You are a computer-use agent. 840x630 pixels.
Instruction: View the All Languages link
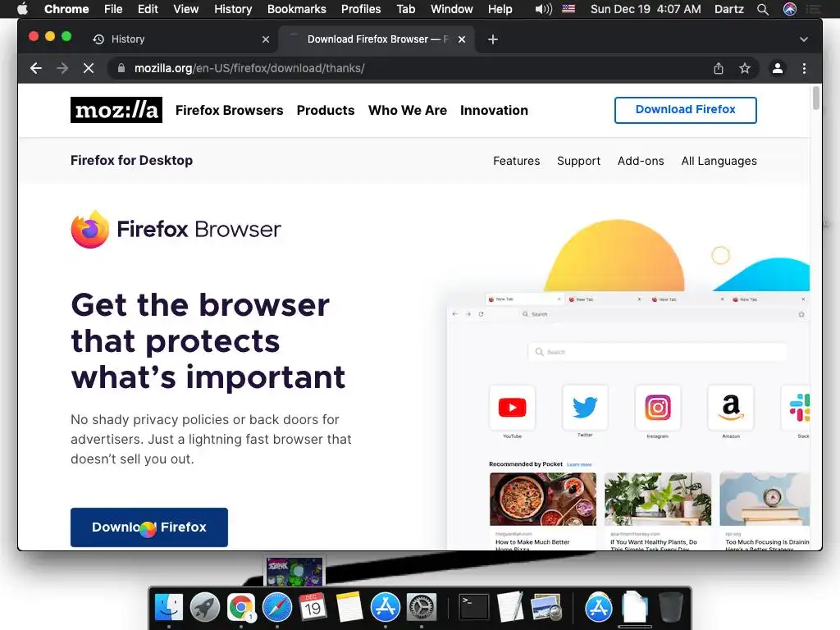[x=719, y=161]
